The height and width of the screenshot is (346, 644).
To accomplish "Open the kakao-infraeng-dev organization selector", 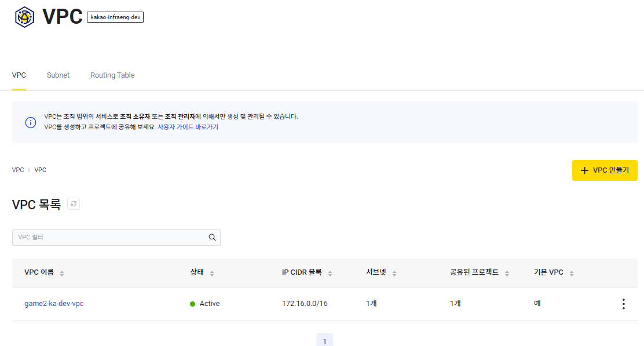I will coord(115,17).
